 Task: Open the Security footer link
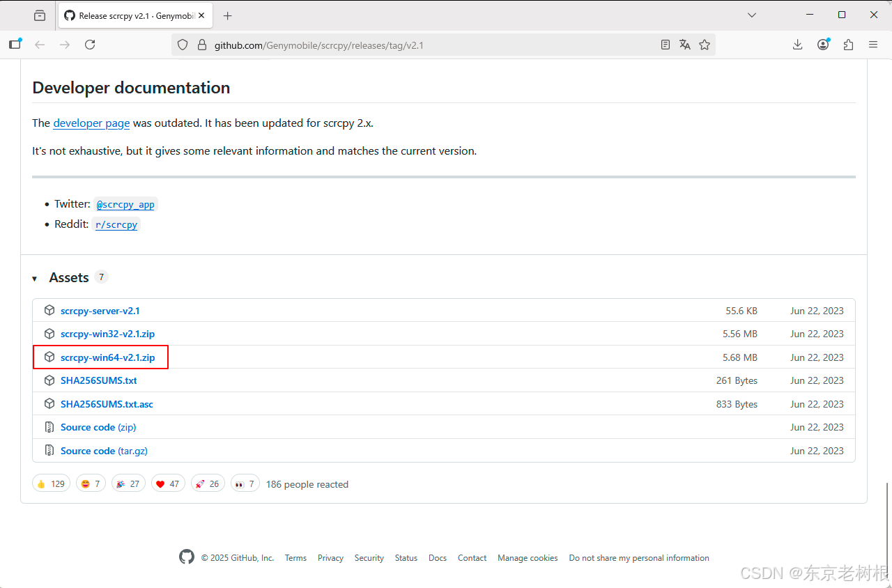pyautogui.click(x=369, y=558)
